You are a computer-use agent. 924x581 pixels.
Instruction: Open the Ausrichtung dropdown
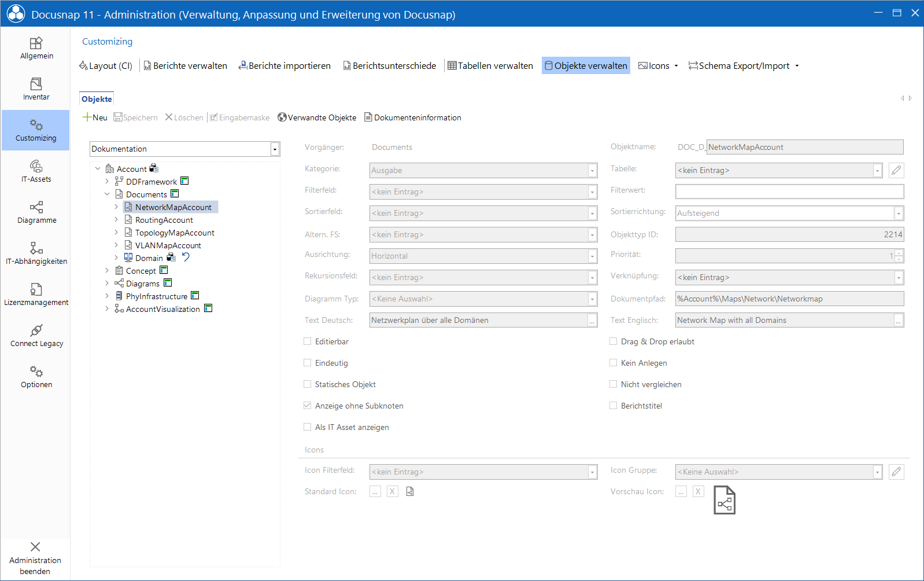tap(593, 256)
